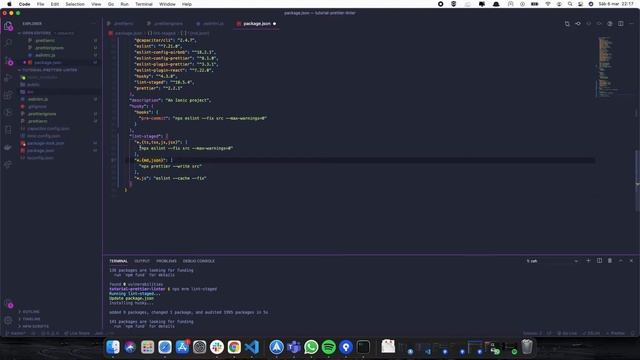Open the File menu
This screenshot has width=640, height=360.
point(40,4)
